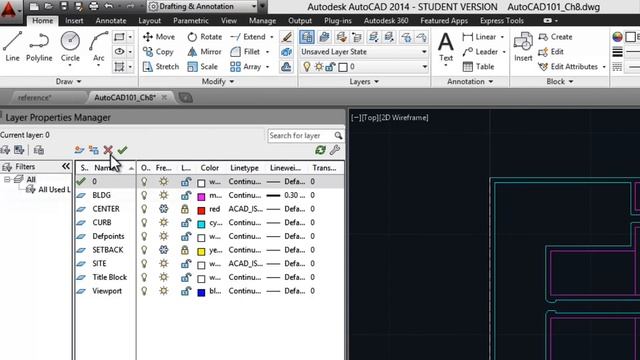Open layer manager Settings wrench icon
640x360 pixels.
[x=335, y=150]
